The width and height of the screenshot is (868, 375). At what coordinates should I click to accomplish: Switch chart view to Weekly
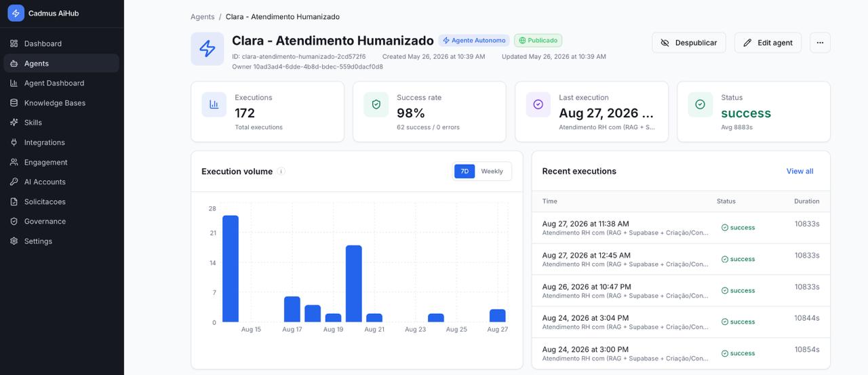pos(492,172)
